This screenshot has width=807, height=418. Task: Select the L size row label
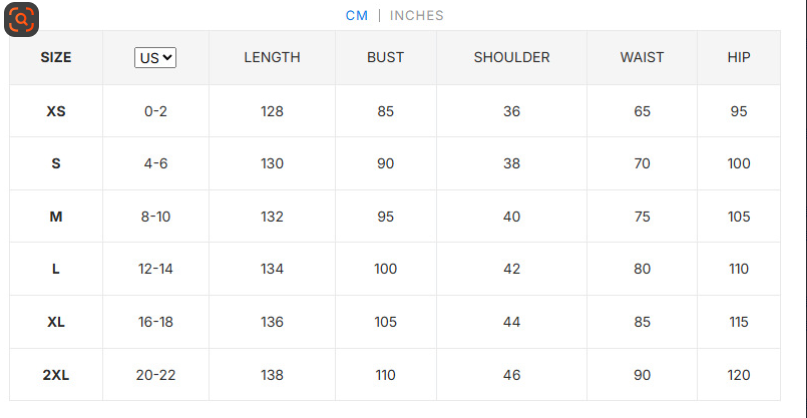56,269
